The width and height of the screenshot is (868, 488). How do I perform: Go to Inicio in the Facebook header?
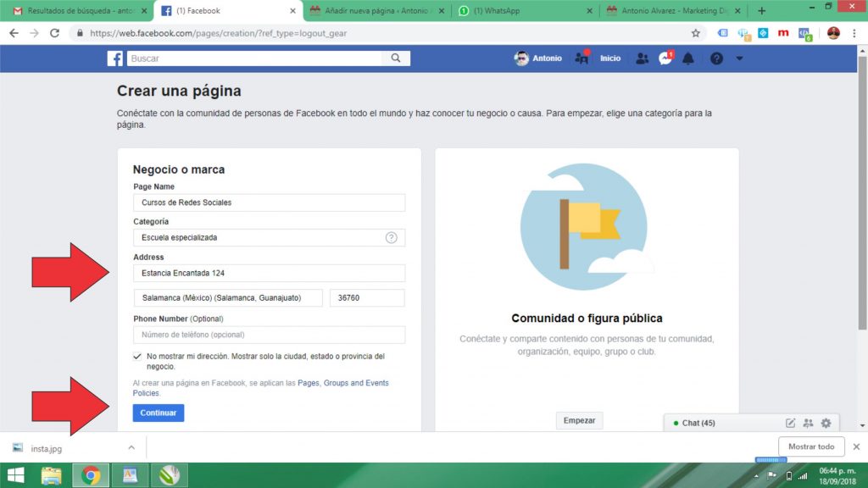pos(610,58)
